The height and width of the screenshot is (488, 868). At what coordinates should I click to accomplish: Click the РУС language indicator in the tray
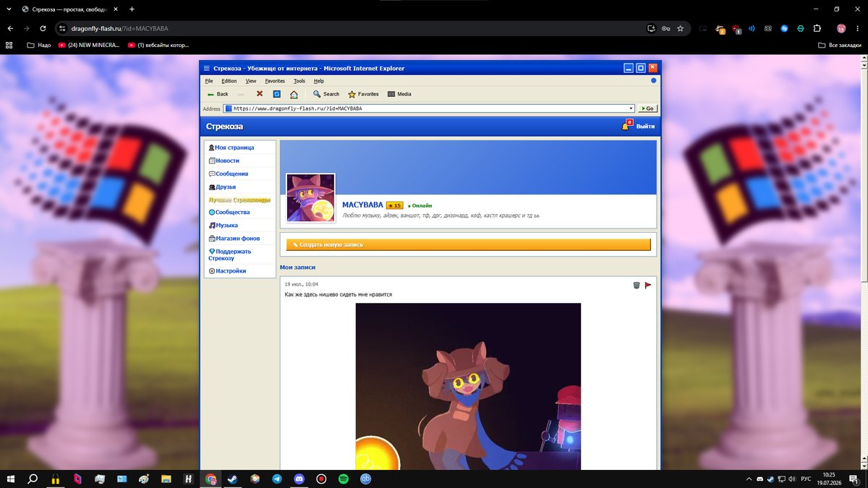point(805,479)
